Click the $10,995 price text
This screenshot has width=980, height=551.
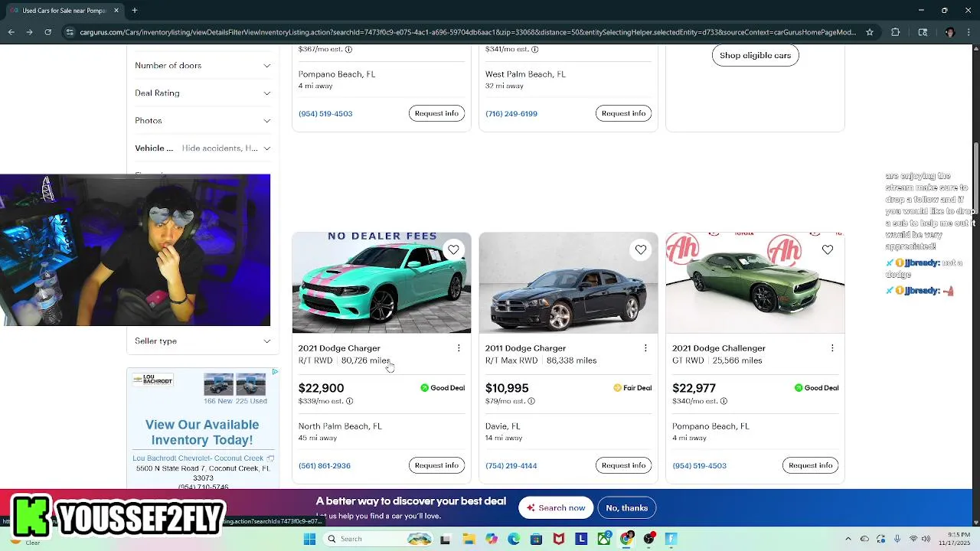507,388
